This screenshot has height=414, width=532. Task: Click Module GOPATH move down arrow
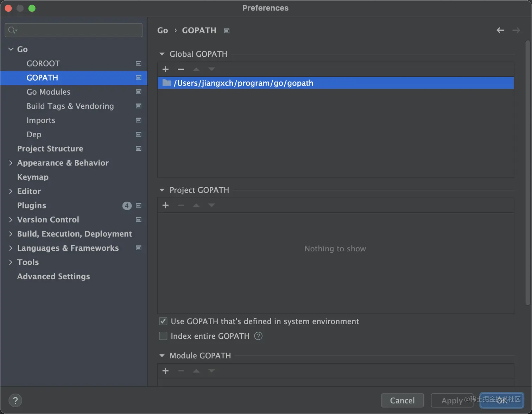tap(211, 371)
